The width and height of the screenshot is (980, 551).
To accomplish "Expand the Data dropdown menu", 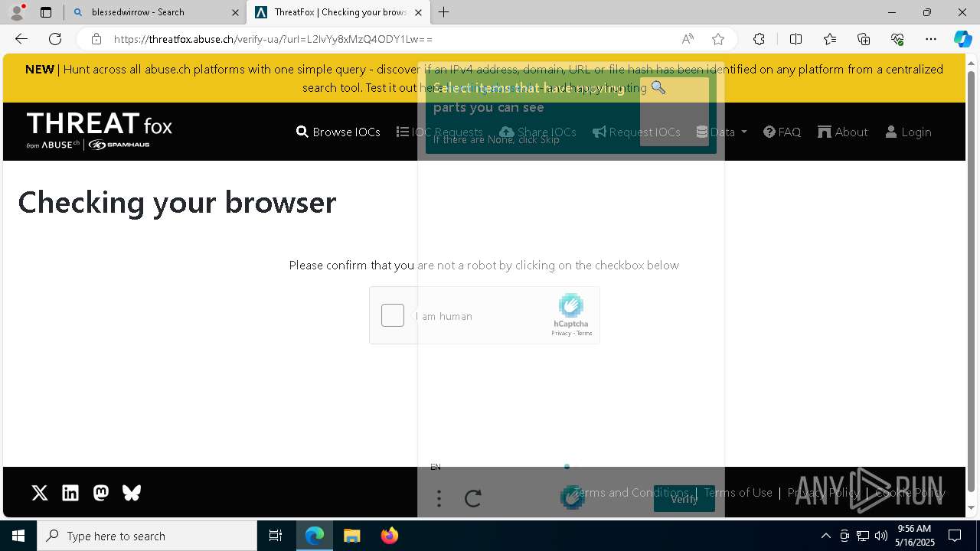I will [x=721, y=132].
